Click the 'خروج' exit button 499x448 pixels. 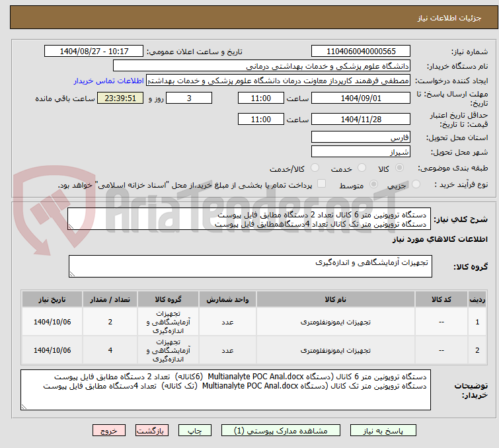click(x=109, y=430)
